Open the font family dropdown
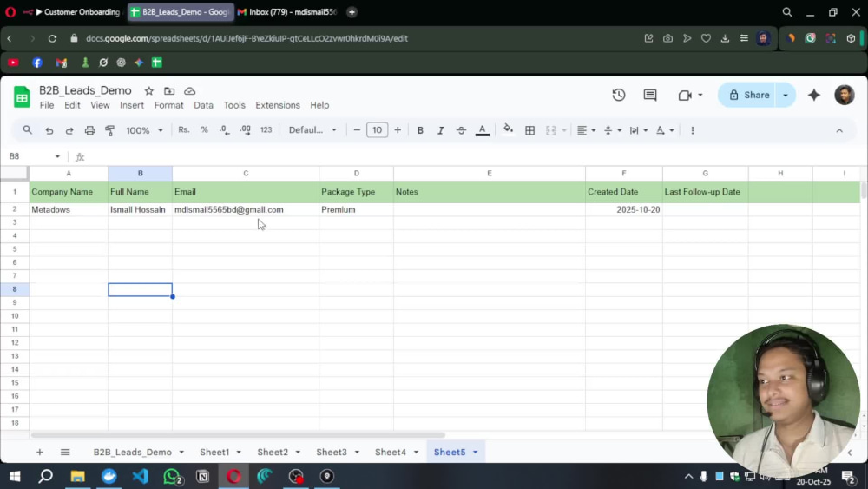868x489 pixels. tap(312, 130)
